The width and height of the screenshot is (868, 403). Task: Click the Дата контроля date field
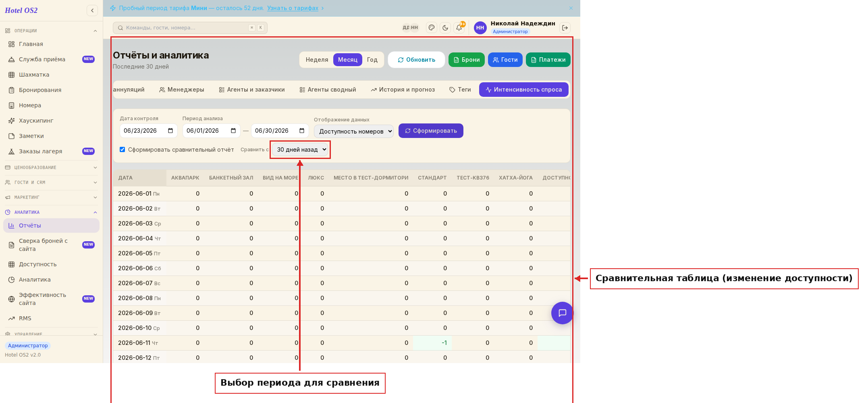(x=148, y=131)
